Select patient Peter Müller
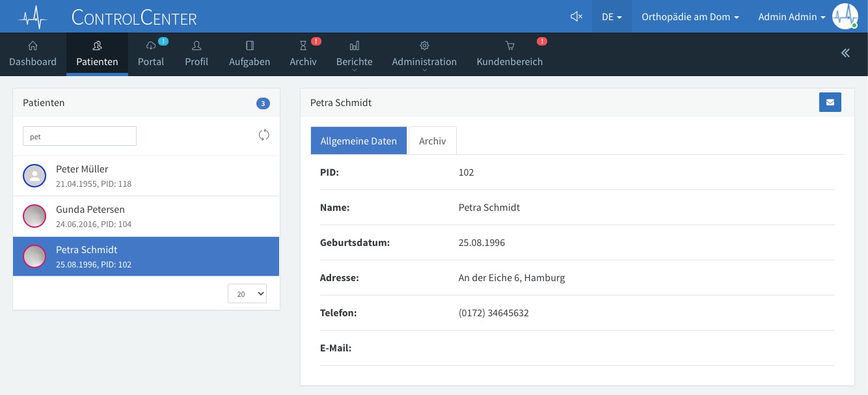 coord(146,176)
